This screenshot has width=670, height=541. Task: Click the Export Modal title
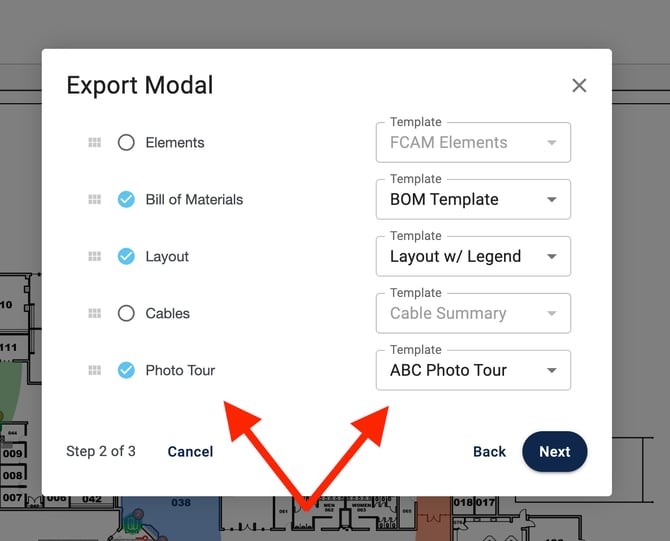click(x=140, y=86)
